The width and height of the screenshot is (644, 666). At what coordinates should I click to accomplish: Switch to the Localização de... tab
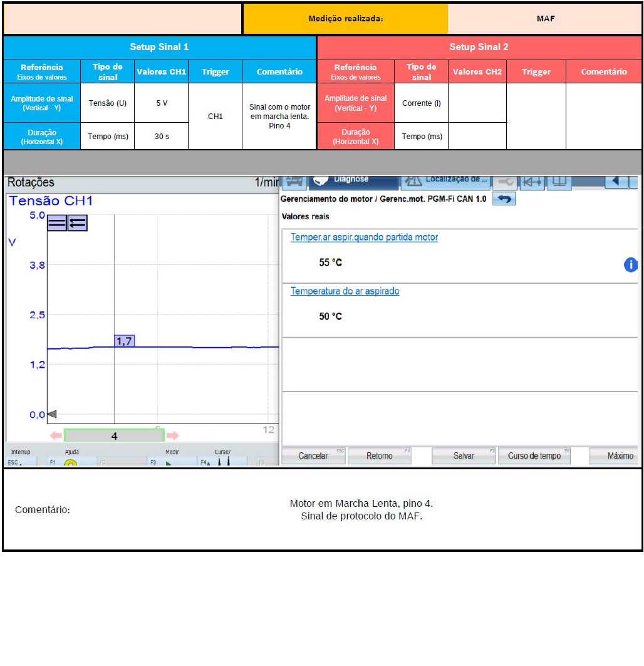click(x=445, y=181)
